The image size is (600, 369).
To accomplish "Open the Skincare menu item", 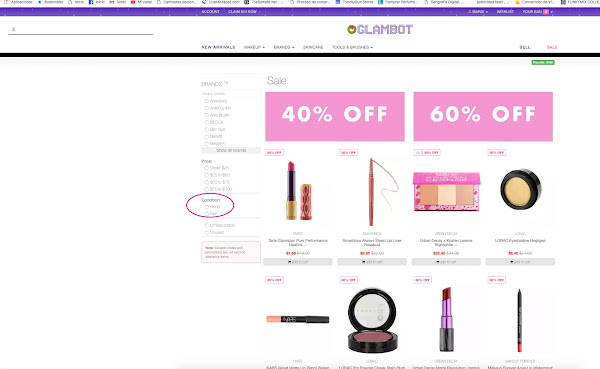I will [313, 47].
